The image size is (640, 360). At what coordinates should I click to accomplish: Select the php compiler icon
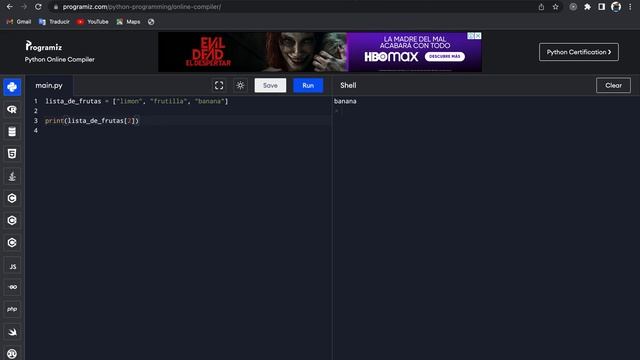coord(12,309)
